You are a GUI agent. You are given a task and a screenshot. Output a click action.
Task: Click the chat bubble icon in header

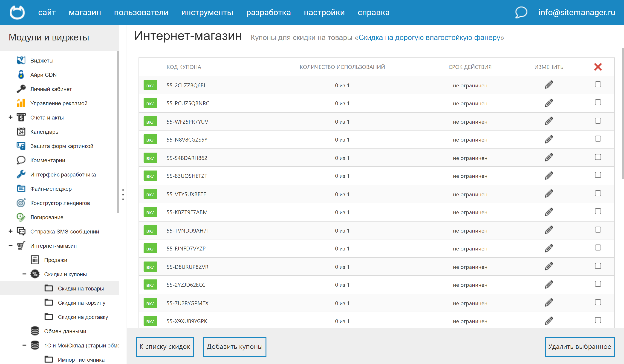click(521, 12)
